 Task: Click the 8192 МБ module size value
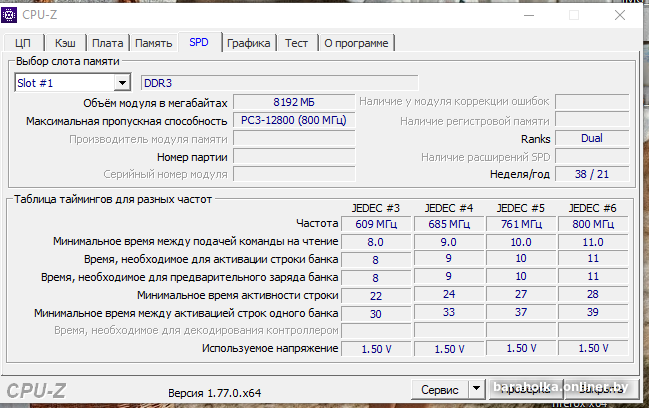tap(294, 102)
